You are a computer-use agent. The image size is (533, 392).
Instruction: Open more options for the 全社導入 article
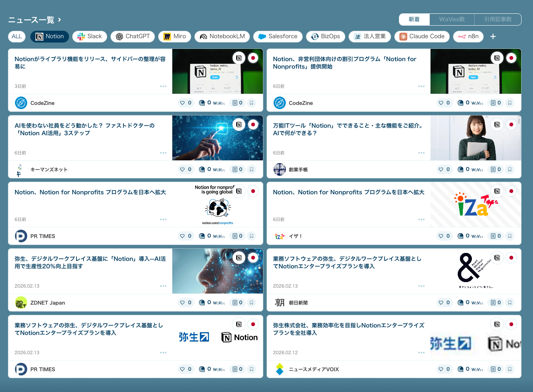(421, 353)
